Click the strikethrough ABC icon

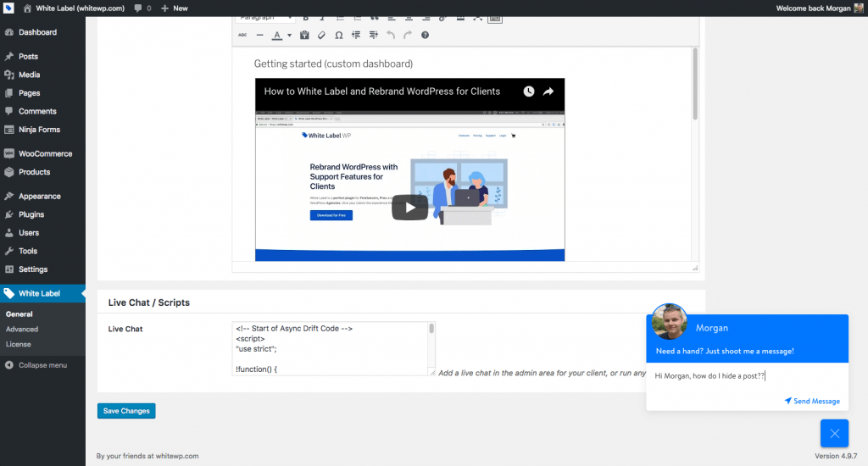tap(242, 35)
